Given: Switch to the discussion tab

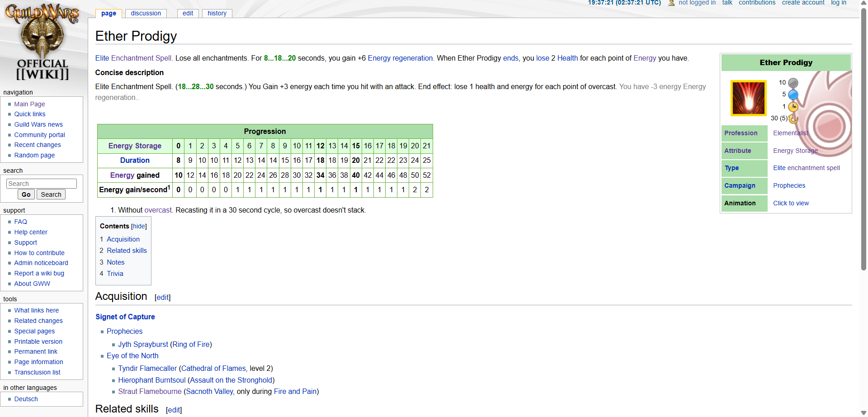Looking at the screenshot, I should tap(146, 13).
